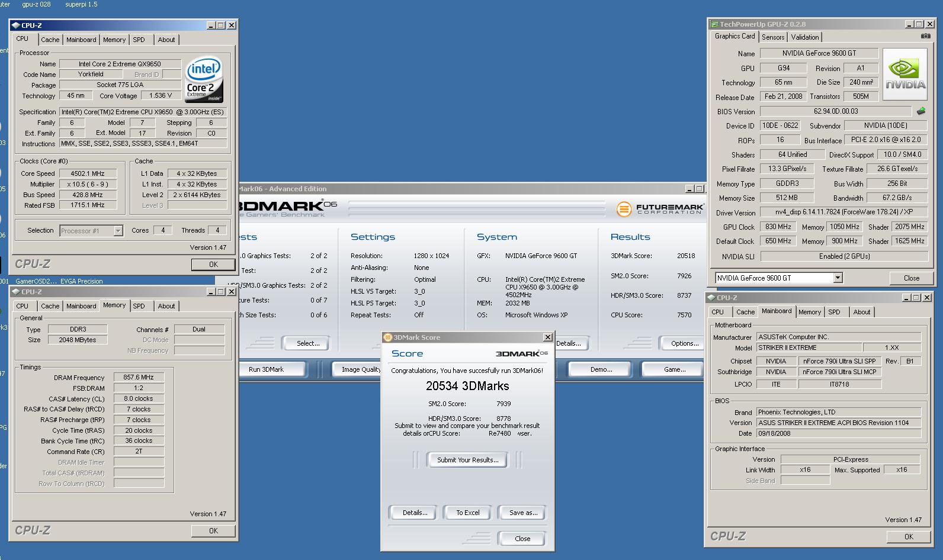943x560 pixels.
Task: Open the superpi 1.5 desktop shortcut
Action: tap(81, 4)
